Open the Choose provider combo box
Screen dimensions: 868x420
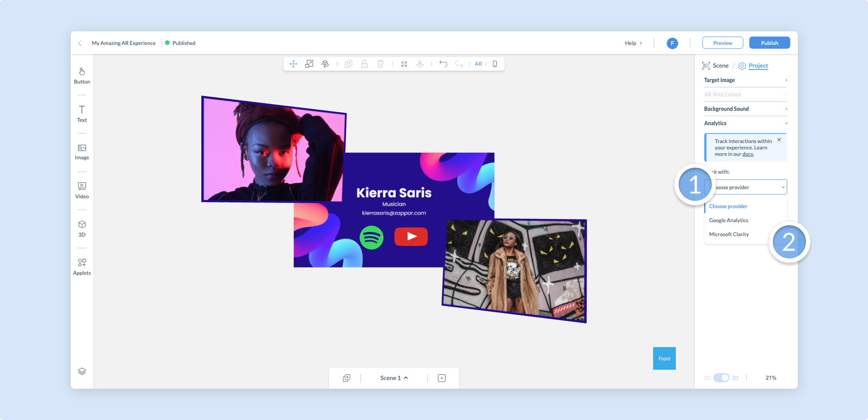pos(746,187)
